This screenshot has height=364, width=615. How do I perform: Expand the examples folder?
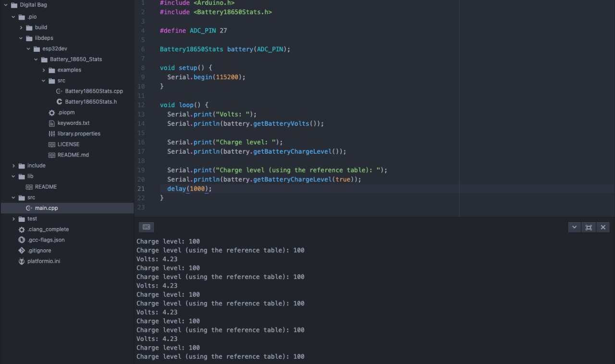(x=69, y=70)
